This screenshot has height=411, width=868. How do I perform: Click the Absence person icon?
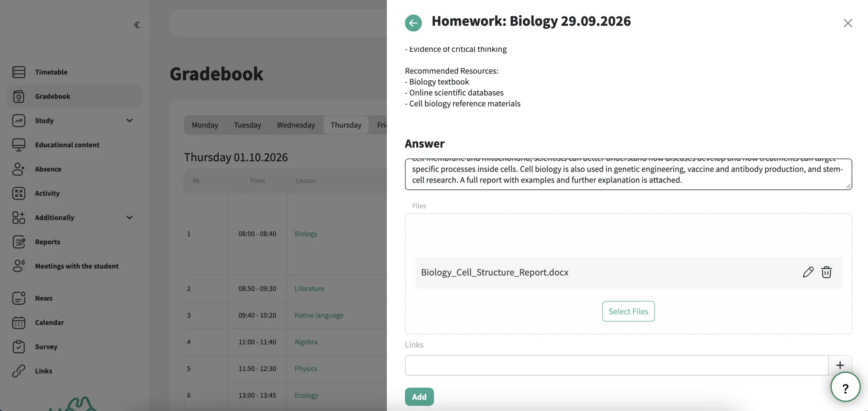[19, 169]
